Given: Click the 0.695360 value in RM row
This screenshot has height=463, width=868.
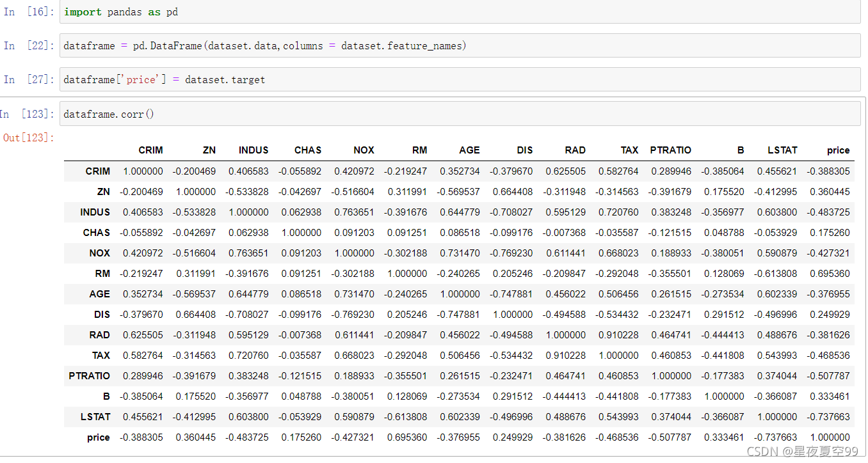Looking at the screenshot, I should coord(830,274).
